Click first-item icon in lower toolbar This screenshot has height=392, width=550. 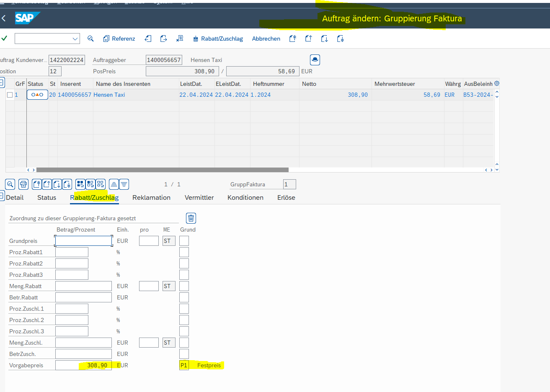(37, 184)
